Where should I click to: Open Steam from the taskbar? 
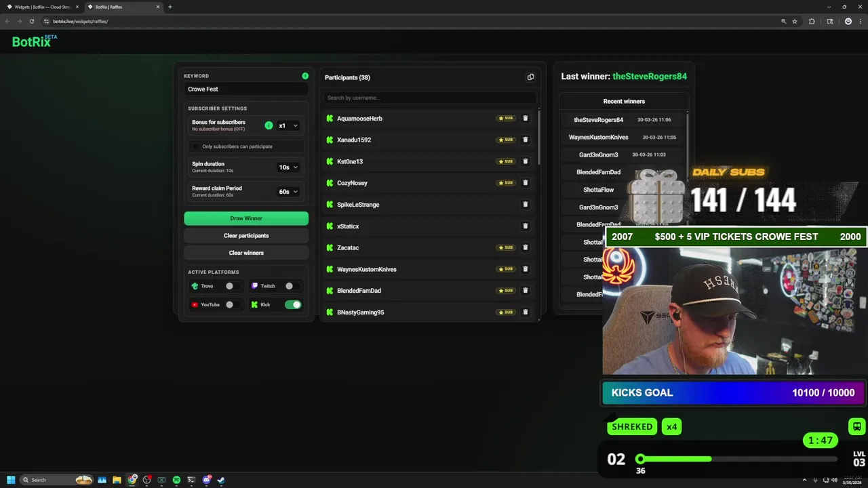point(221,480)
